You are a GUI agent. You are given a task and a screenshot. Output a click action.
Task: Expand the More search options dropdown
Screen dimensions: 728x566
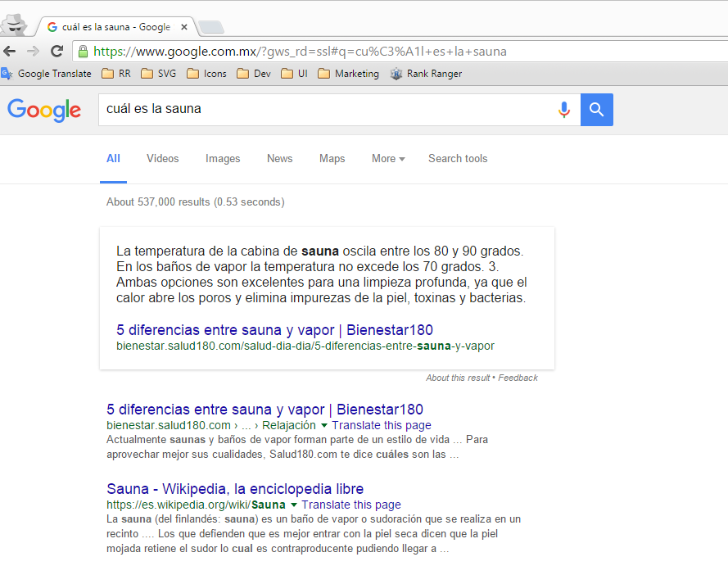pyautogui.click(x=388, y=159)
